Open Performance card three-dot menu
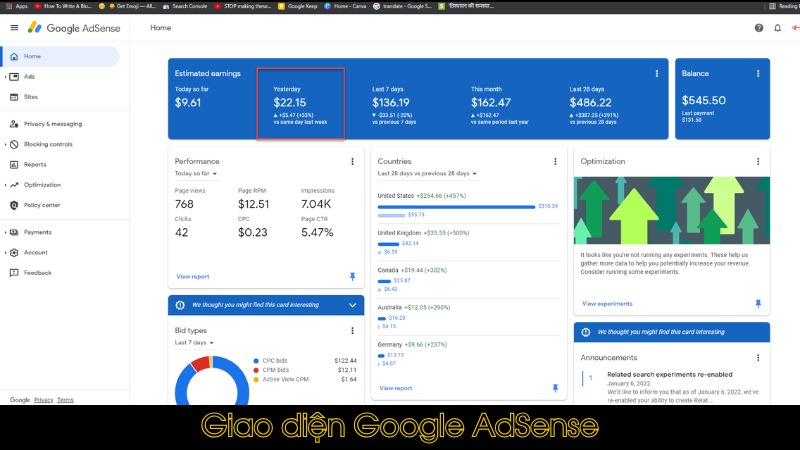This screenshot has height=450, width=800. 352,161
